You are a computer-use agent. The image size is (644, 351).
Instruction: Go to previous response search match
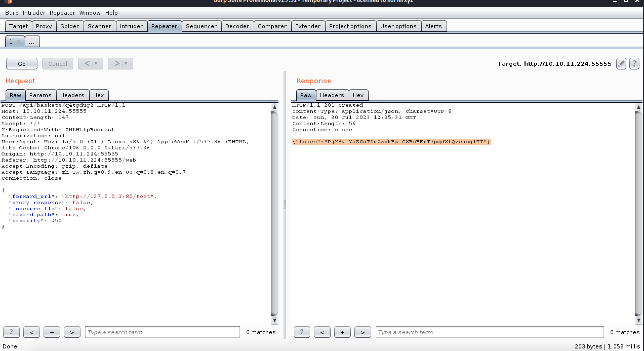tap(322, 332)
